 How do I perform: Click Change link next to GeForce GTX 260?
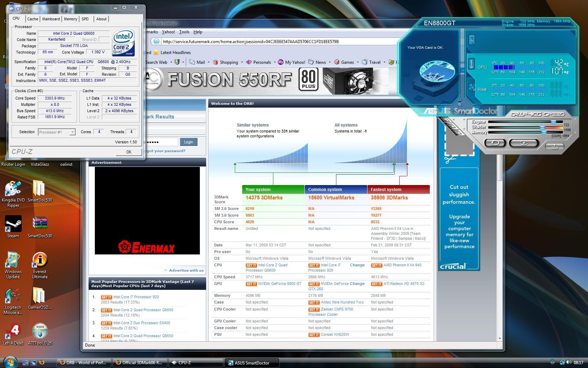pyautogui.click(x=357, y=284)
